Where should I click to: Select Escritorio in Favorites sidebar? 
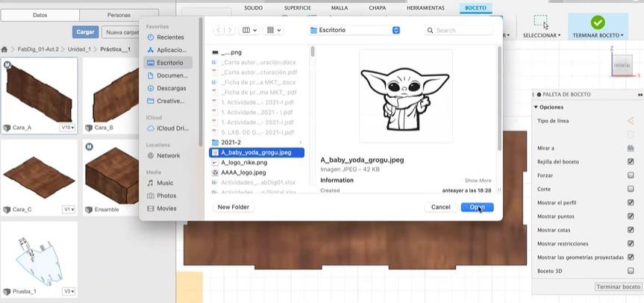pyautogui.click(x=168, y=63)
